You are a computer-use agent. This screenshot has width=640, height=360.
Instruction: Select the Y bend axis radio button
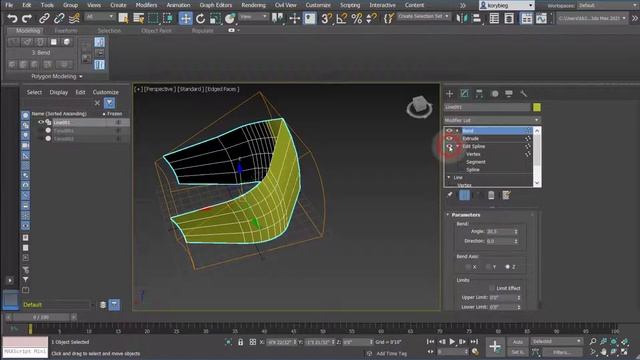[x=488, y=267]
